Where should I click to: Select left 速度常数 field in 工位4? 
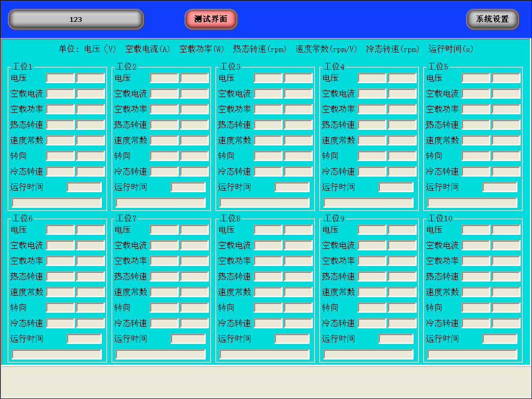(x=372, y=140)
